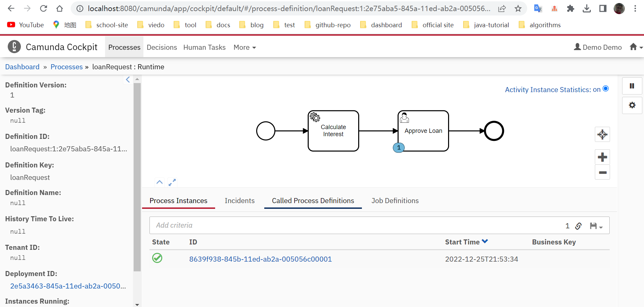644x307 pixels.
Task: Click the Demo Demo user menu
Action: (598, 47)
